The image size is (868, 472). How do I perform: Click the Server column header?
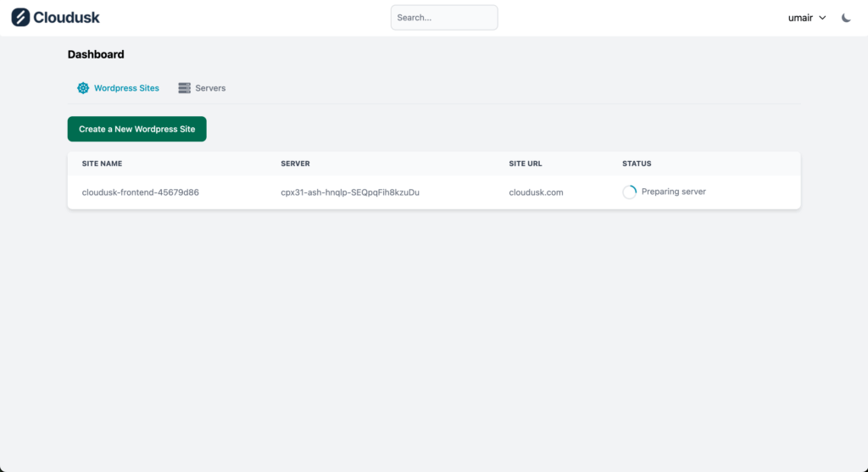(295, 164)
